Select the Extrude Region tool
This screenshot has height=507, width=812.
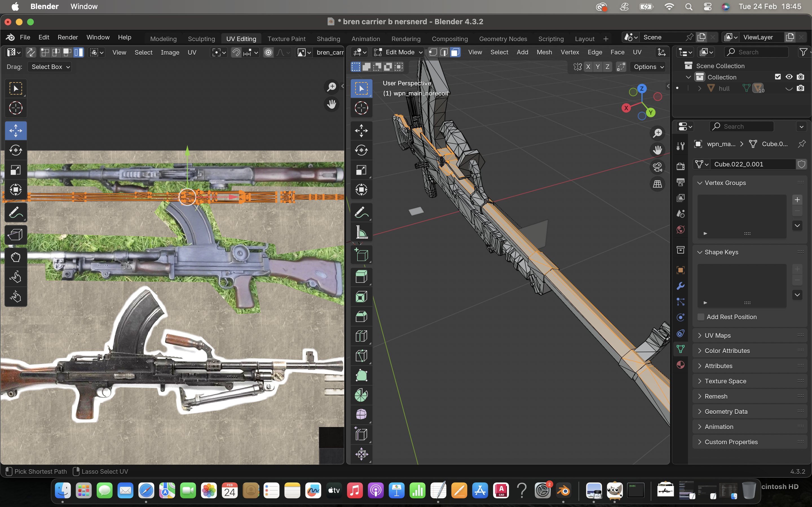point(361,277)
